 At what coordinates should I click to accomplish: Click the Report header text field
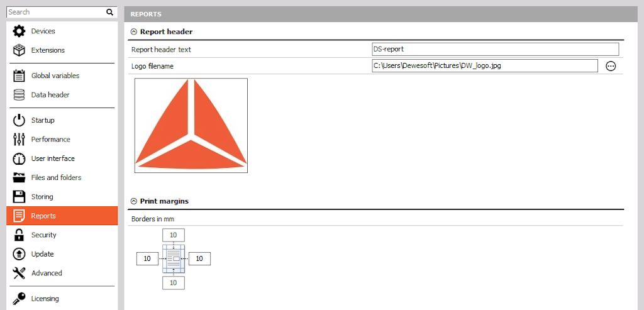(x=495, y=49)
